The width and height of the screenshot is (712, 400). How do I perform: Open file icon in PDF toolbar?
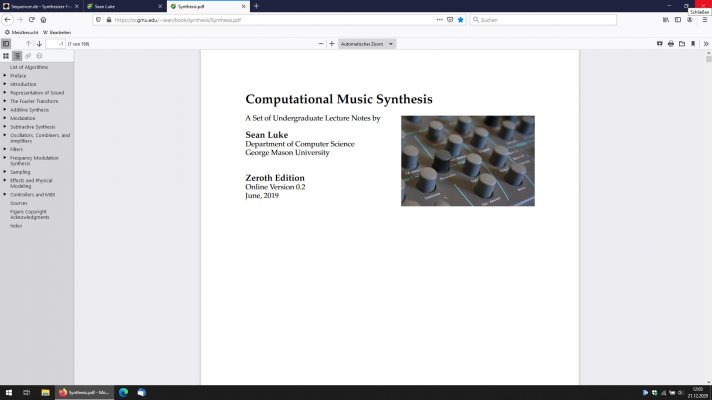pos(682,44)
